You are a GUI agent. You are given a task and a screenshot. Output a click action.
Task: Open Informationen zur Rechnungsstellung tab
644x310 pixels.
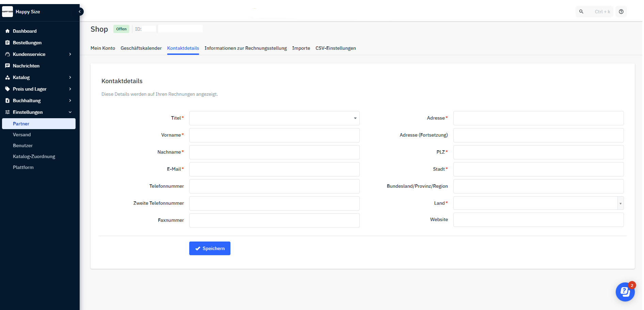click(x=245, y=48)
